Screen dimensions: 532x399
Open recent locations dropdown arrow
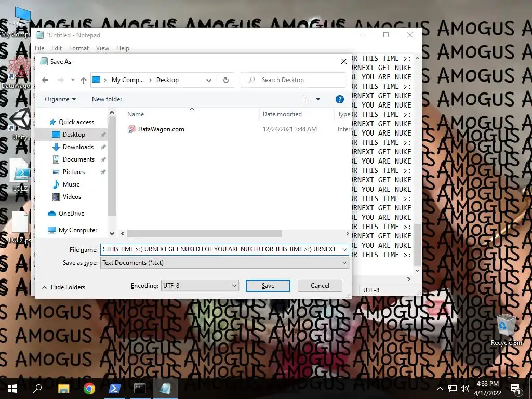(x=73, y=80)
